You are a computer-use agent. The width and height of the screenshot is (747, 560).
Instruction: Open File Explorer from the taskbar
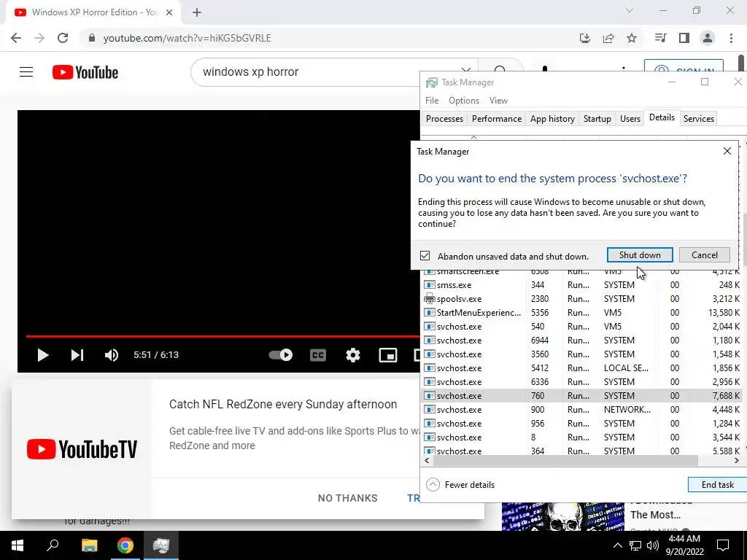[x=89, y=545]
